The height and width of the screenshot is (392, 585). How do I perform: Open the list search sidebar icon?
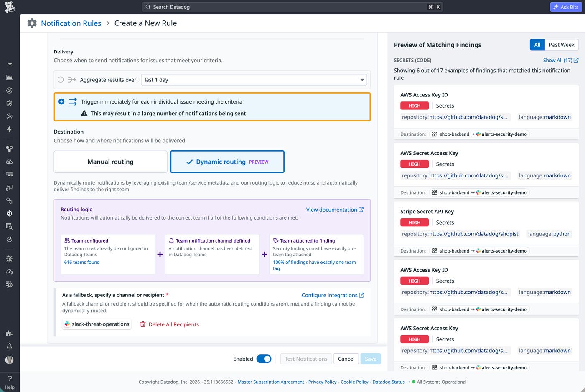coord(9,285)
